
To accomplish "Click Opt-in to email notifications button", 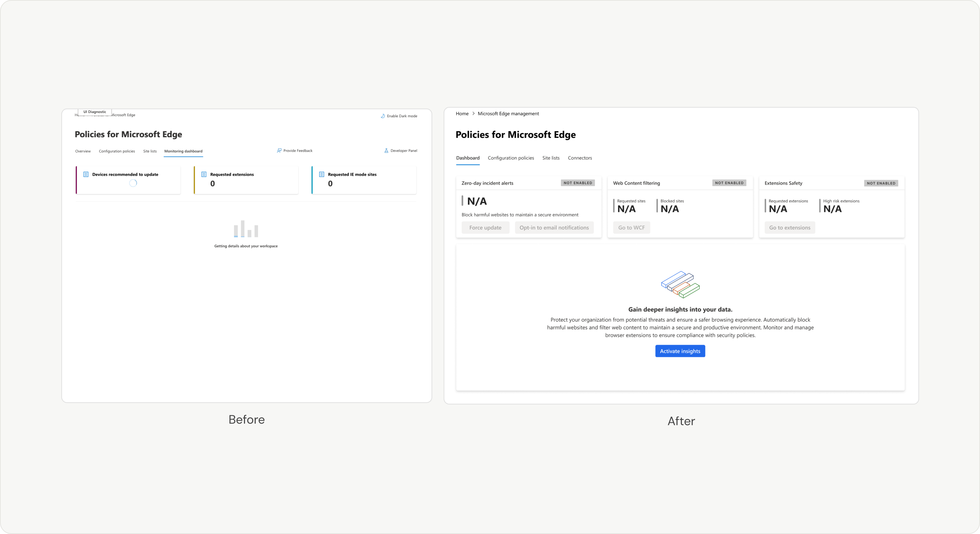I will click(x=554, y=227).
